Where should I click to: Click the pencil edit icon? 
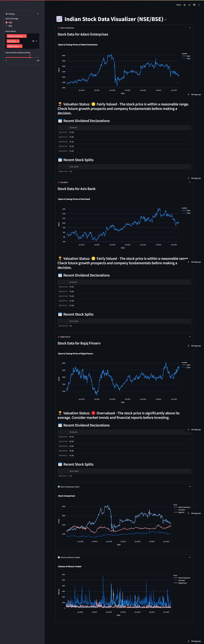189,5
